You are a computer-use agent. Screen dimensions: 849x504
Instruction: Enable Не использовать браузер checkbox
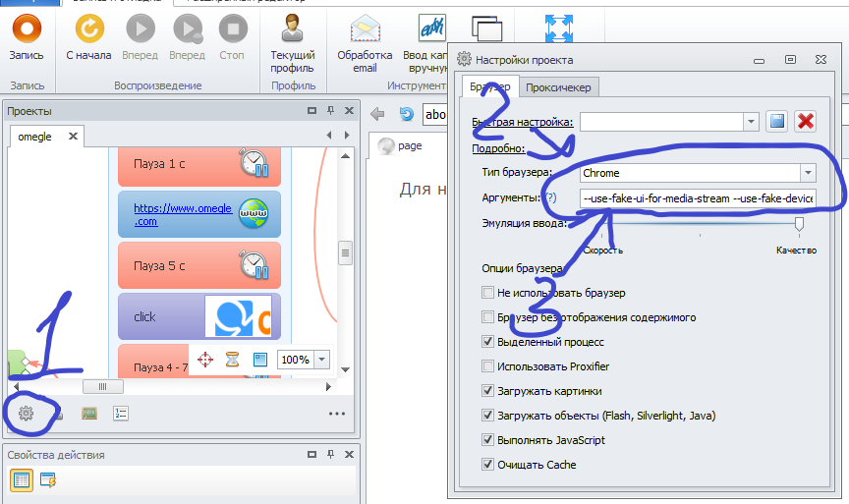(x=488, y=293)
